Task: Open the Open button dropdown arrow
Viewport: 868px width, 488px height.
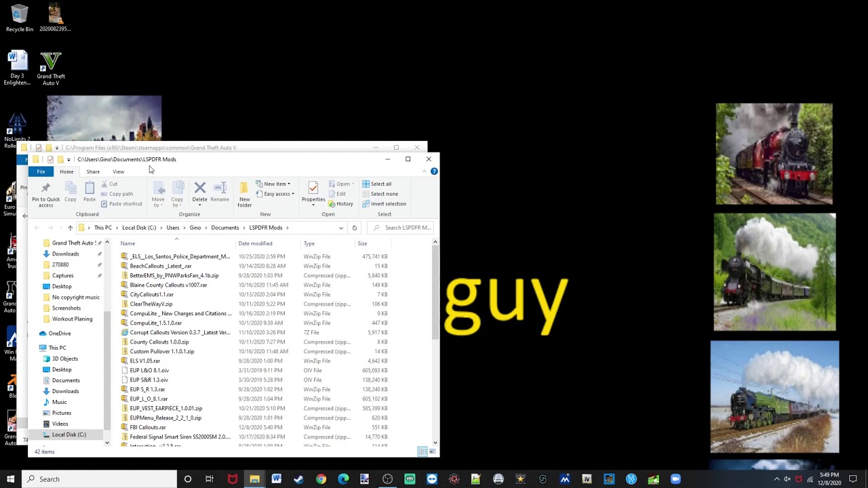Action: (353, 184)
